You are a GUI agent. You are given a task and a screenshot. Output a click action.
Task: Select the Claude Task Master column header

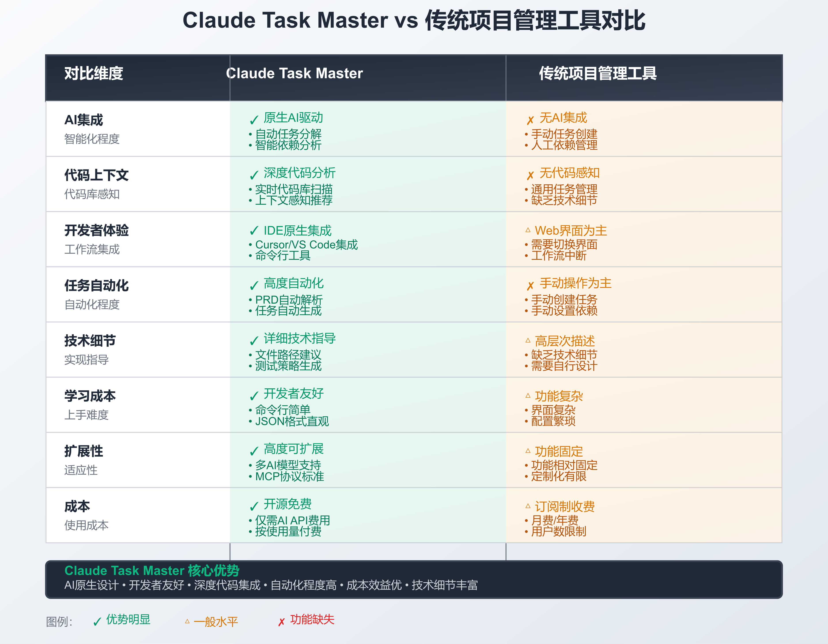point(295,74)
